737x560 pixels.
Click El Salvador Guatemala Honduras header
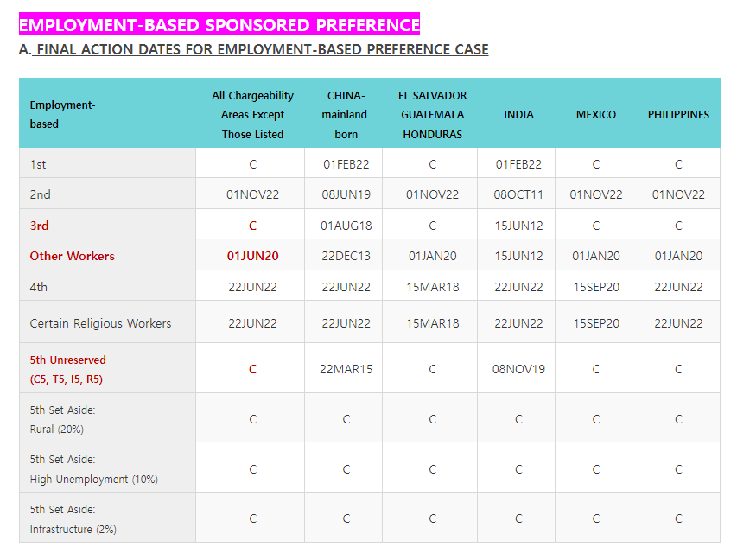click(432, 115)
